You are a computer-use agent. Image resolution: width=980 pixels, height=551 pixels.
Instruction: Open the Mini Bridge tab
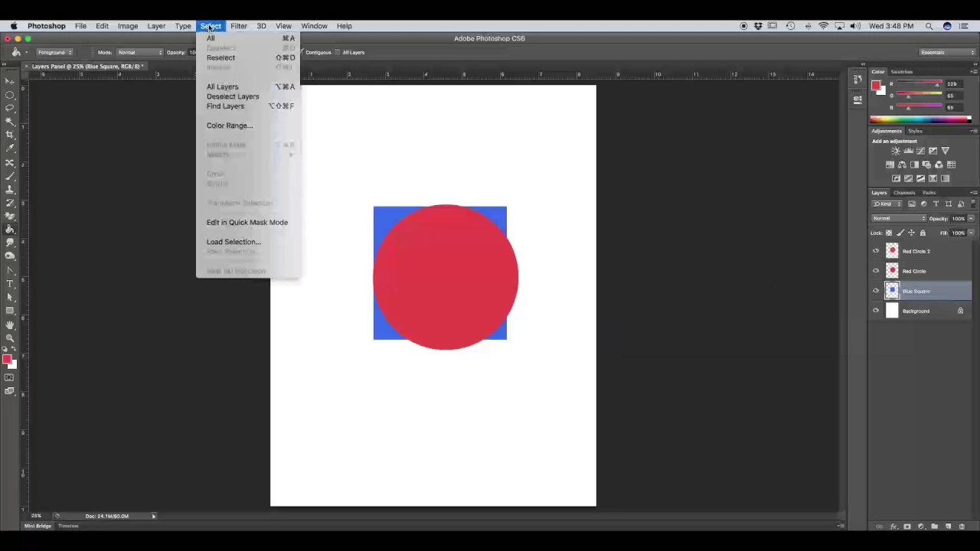click(38, 526)
